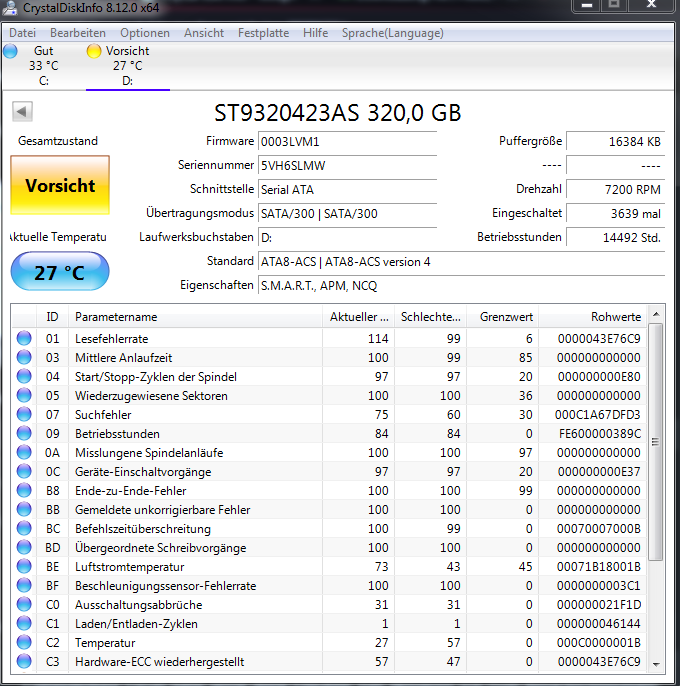Click the status orb for Laden/Entladen-Zyklen
This screenshot has width=680, height=686.
[24, 624]
